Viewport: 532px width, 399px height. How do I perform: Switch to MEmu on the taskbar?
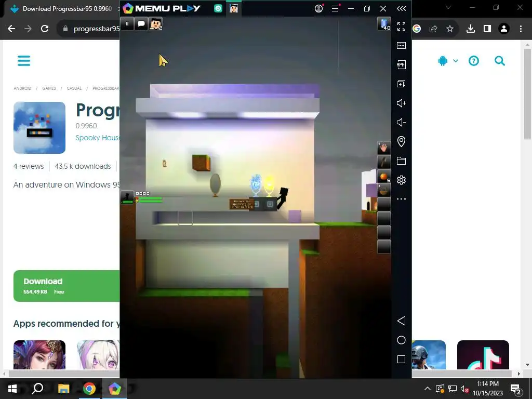coord(115,389)
